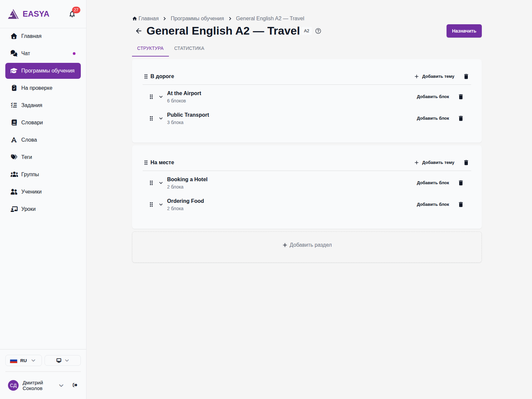532x399 pixels.
Task: Open the help question mark icon
Action: coord(318,31)
